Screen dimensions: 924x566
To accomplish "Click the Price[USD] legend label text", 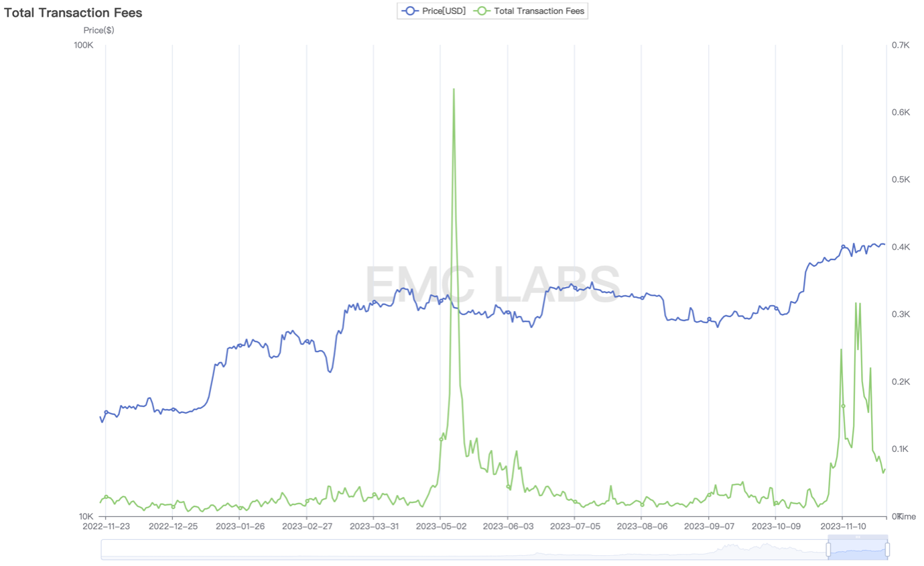I will 444,11.
